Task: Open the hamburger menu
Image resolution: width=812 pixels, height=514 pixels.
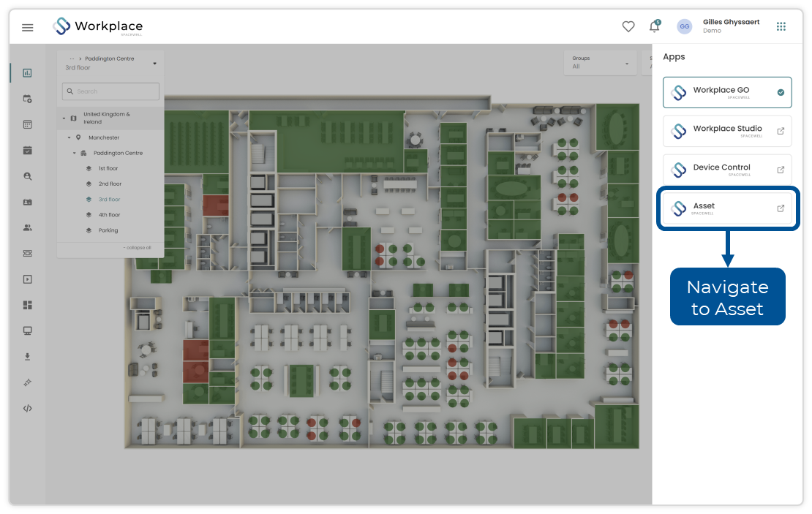Action: click(x=28, y=28)
